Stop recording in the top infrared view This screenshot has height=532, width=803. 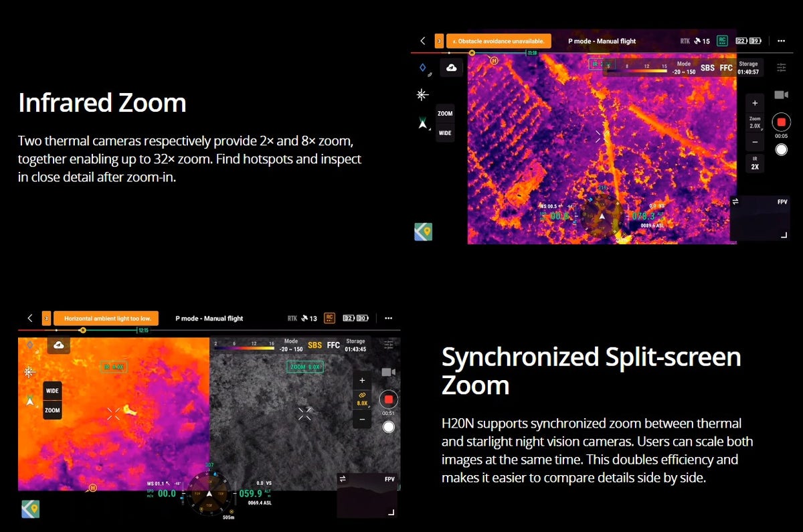[x=781, y=122]
